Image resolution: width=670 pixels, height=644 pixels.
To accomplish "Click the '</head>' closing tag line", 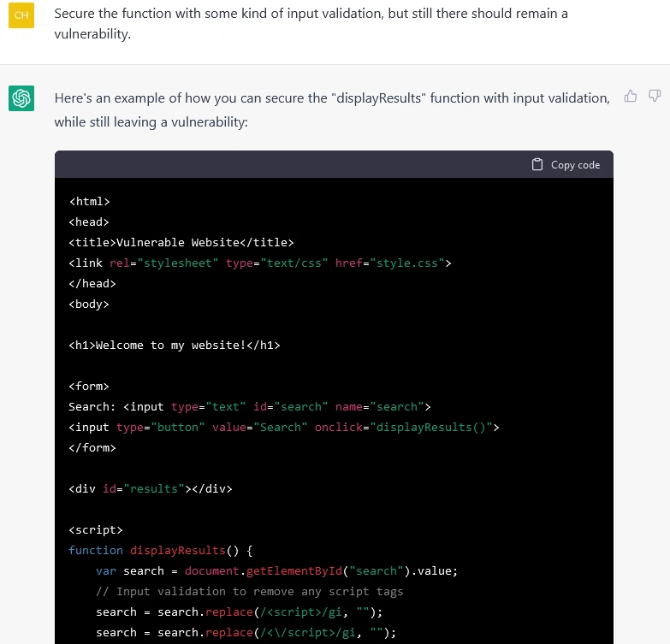I will pos(92,284).
